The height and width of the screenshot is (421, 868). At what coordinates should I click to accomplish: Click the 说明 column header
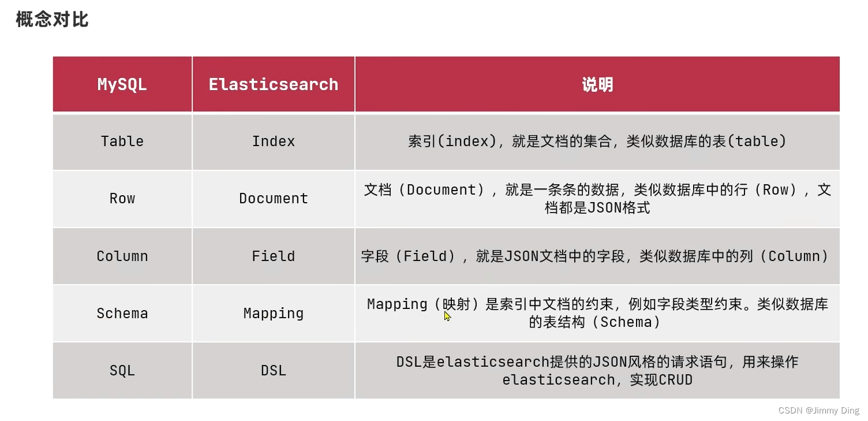[x=597, y=84]
